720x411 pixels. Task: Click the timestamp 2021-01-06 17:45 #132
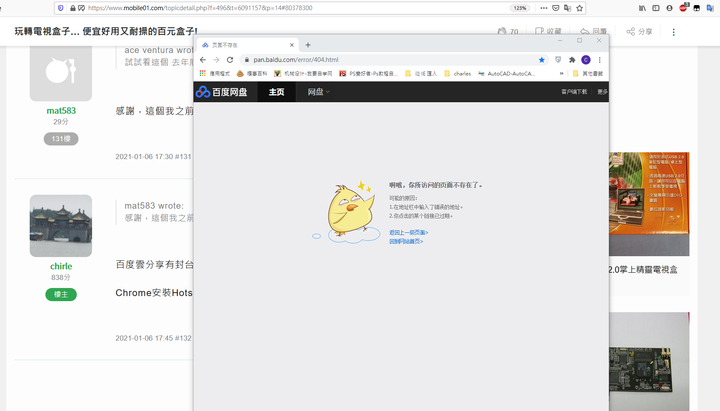[x=153, y=338]
